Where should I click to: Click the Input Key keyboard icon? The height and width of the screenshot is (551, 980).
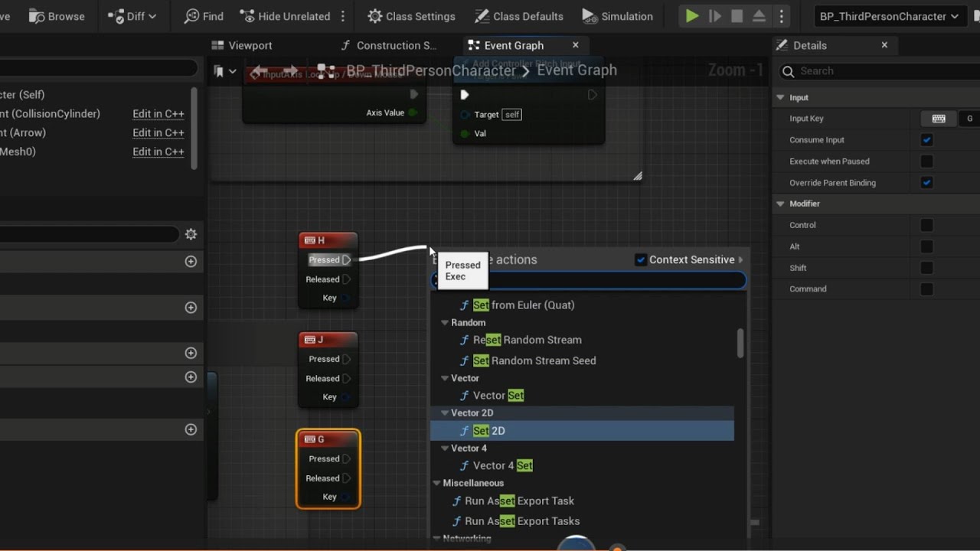click(939, 119)
